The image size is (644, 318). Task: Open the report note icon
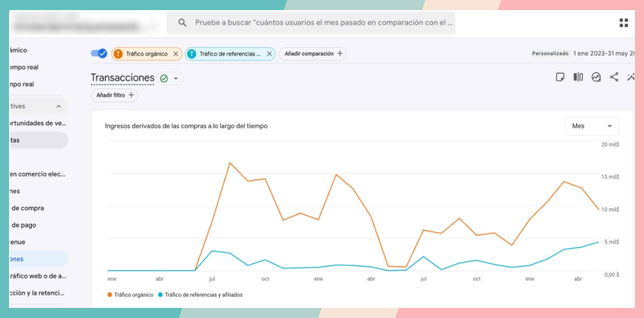[x=560, y=77]
